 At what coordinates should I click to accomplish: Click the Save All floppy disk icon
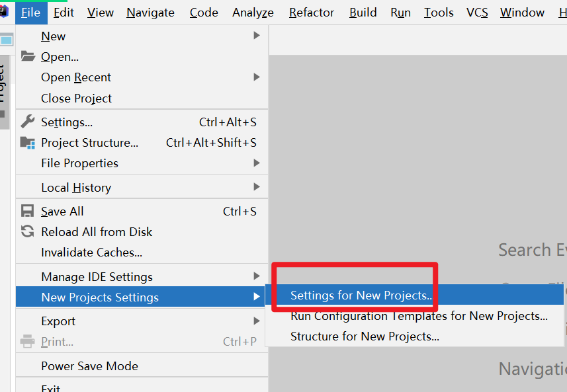coord(28,211)
